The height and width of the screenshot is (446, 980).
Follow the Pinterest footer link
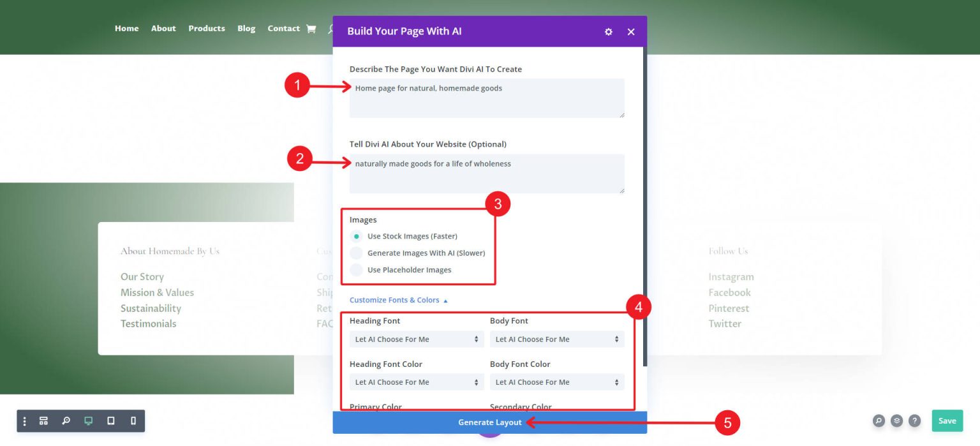tap(729, 308)
